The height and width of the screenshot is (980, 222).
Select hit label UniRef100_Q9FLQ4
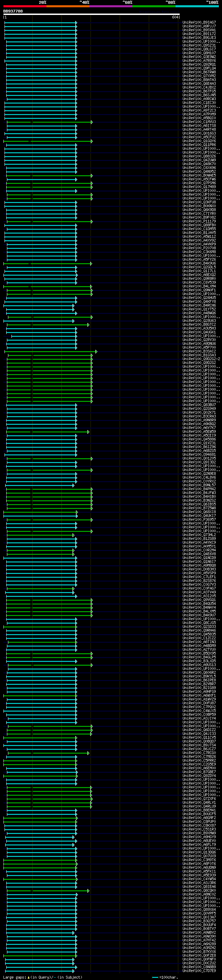click(x=199, y=68)
